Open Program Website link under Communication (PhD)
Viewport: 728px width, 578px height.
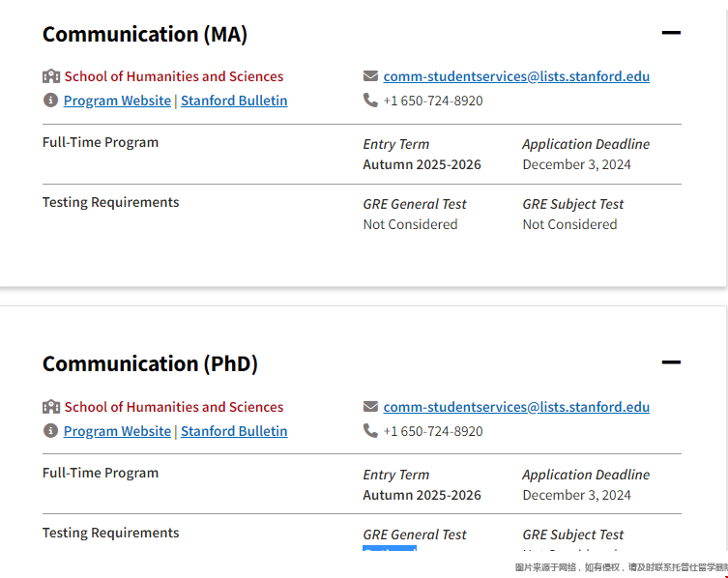click(117, 431)
